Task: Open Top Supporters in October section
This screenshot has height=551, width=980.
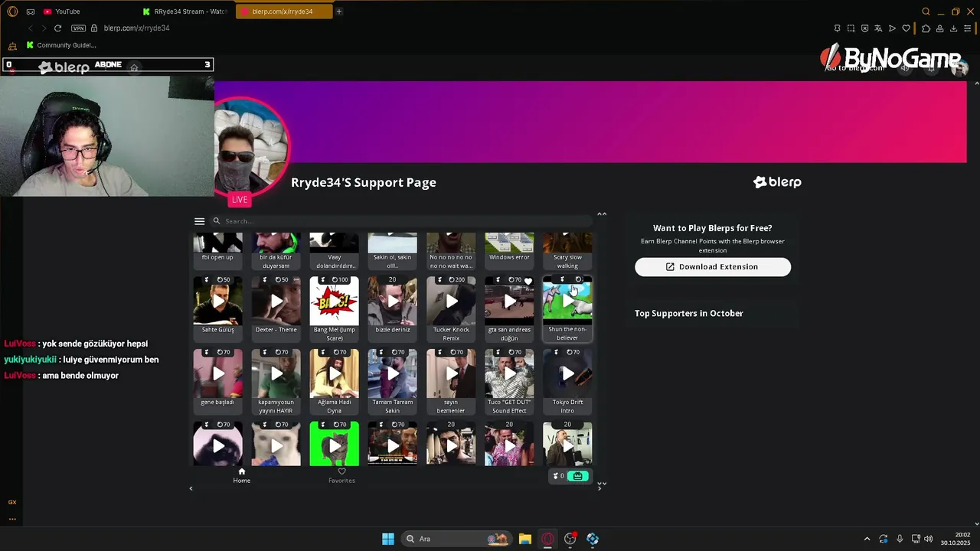Action: click(689, 313)
